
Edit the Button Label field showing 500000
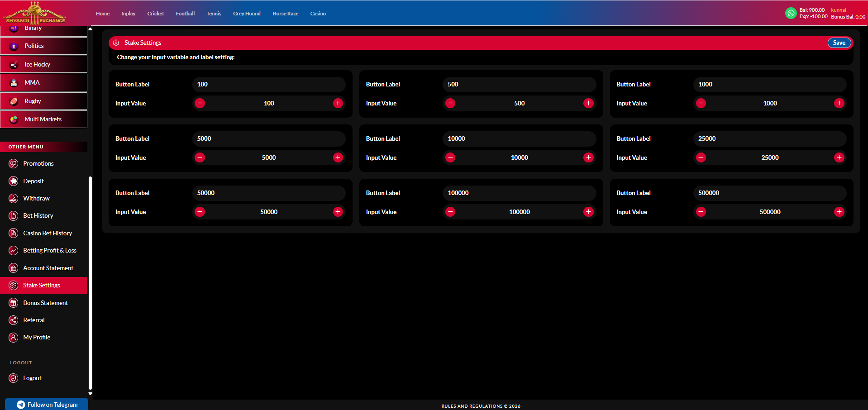770,193
